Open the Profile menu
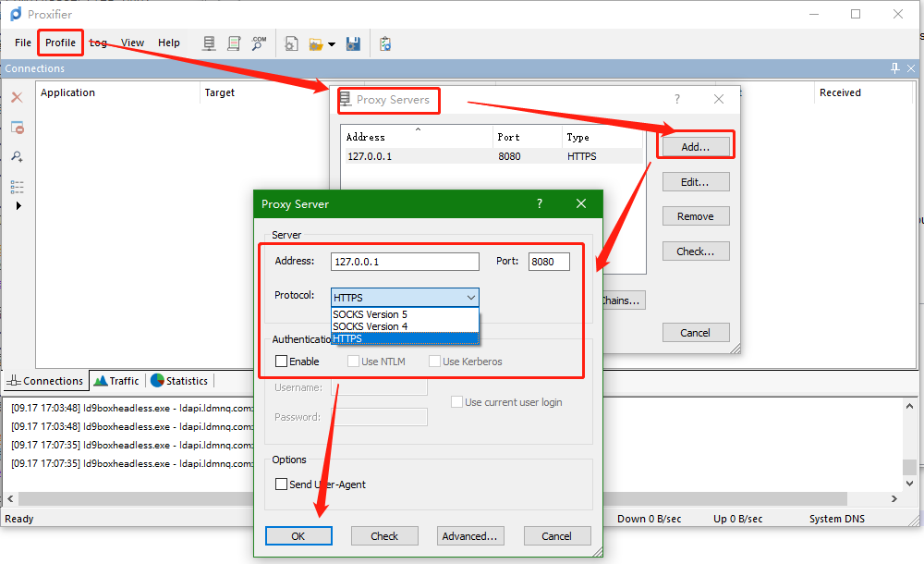The height and width of the screenshot is (564, 924). coord(60,43)
